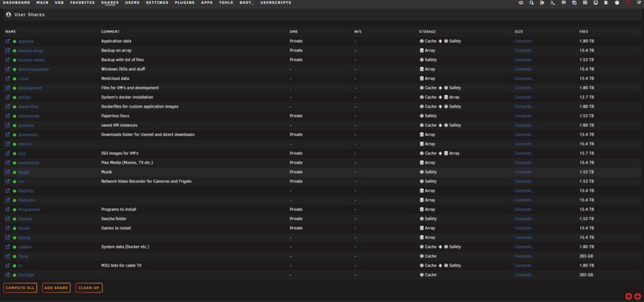
Task: Open the backup-safety share link
Action: click(x=32, y=60)
